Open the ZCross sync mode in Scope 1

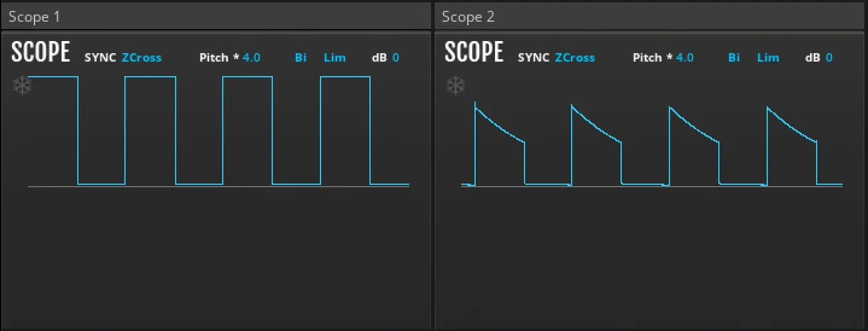(x=141, y=58)
